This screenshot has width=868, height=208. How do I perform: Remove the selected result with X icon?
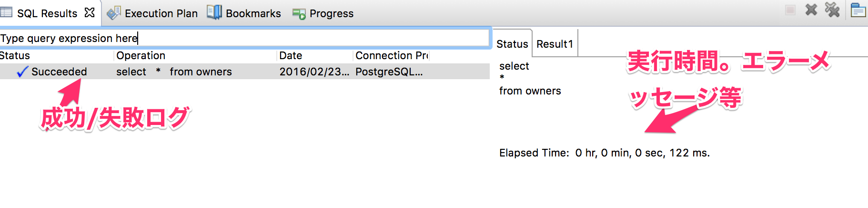point(811,10)
